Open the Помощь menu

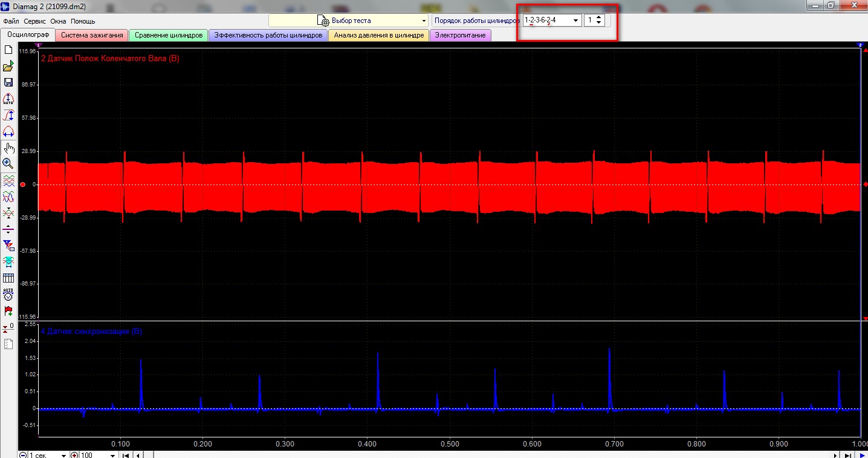pyautogui.click(x=83, y=21)
